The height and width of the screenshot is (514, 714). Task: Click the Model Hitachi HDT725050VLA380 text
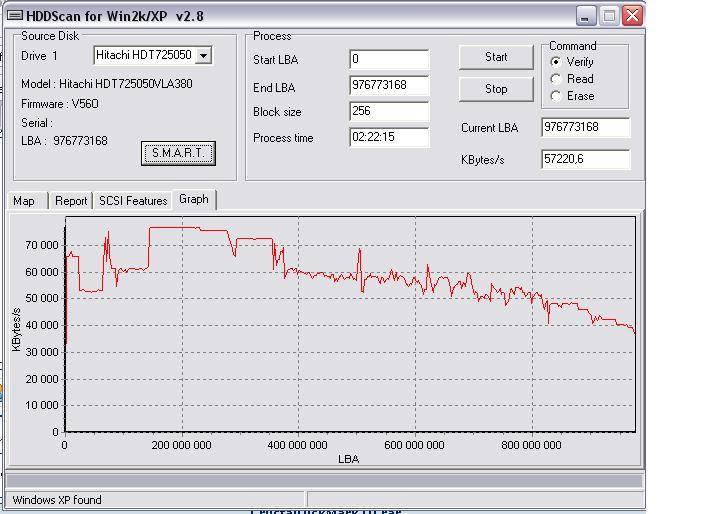pos(107,84)
